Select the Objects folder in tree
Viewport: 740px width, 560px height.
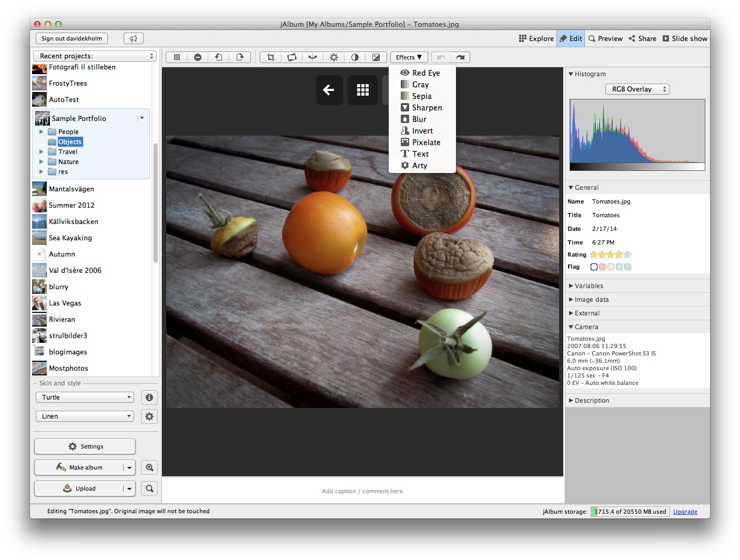[70, 142]
